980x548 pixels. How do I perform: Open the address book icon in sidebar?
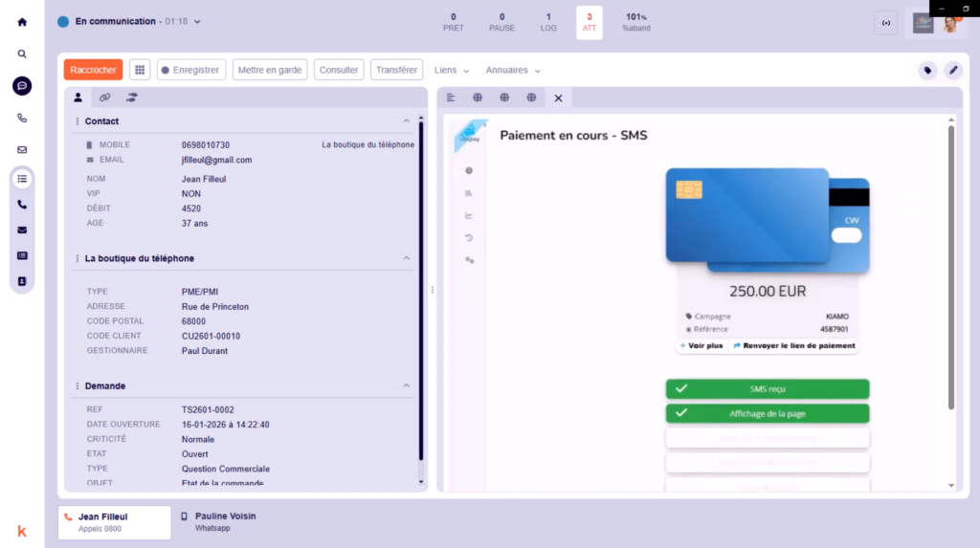pos(22,281)
